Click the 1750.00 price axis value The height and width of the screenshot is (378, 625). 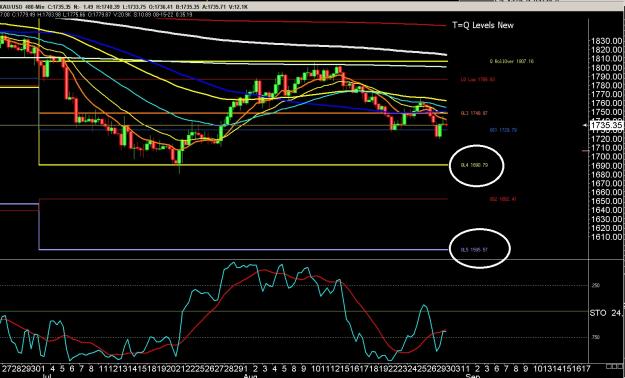[x=606, y=112]
